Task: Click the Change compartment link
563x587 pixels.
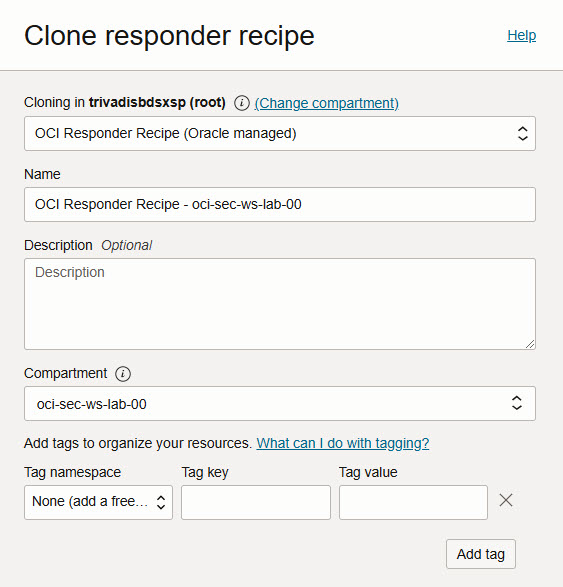Action: pos(327,103)
